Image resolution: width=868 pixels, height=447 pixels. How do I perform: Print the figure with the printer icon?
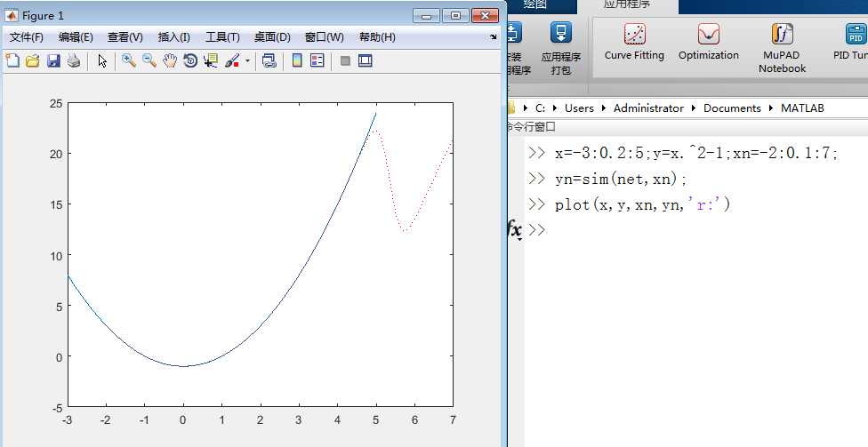coord(74,60)
